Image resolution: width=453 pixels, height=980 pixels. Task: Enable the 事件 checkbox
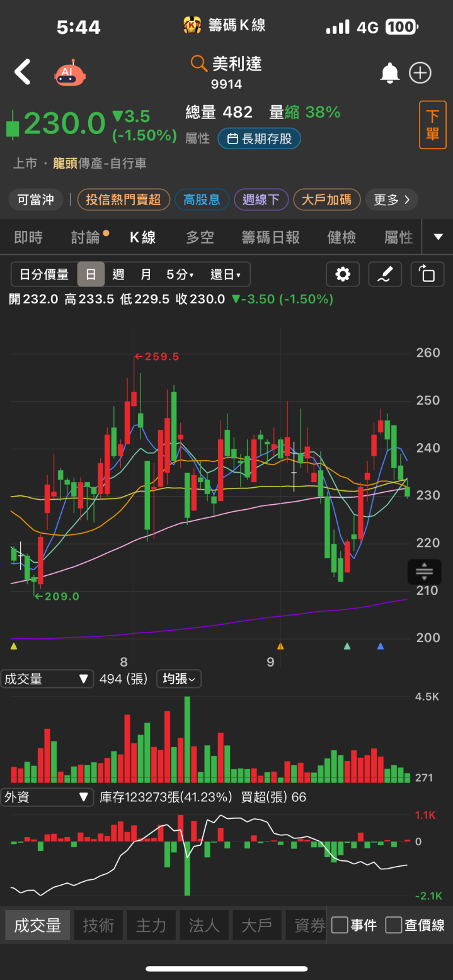click(340, 925)
